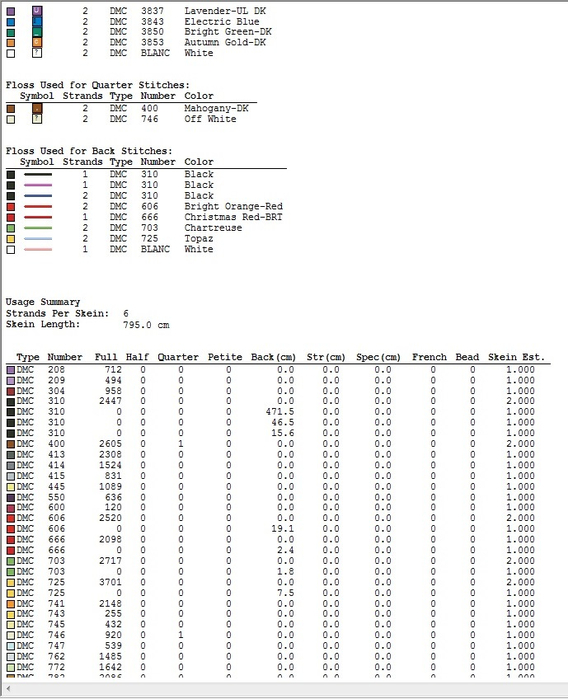
Task: Click the red swatch beside Bright Orange-Red back stitch
Action: click(x=11, y=207)
